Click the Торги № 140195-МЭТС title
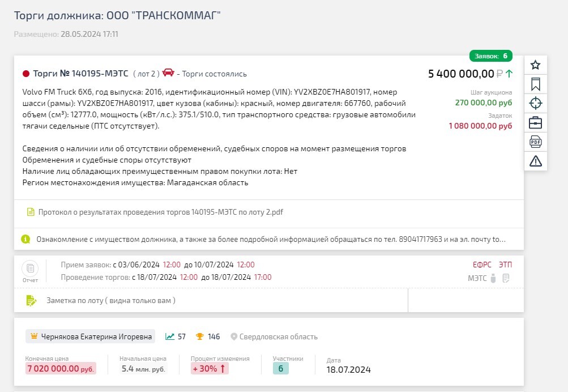The height and width of the screenshot is (392, 568). pyautogui.click(x=80, y=74)
